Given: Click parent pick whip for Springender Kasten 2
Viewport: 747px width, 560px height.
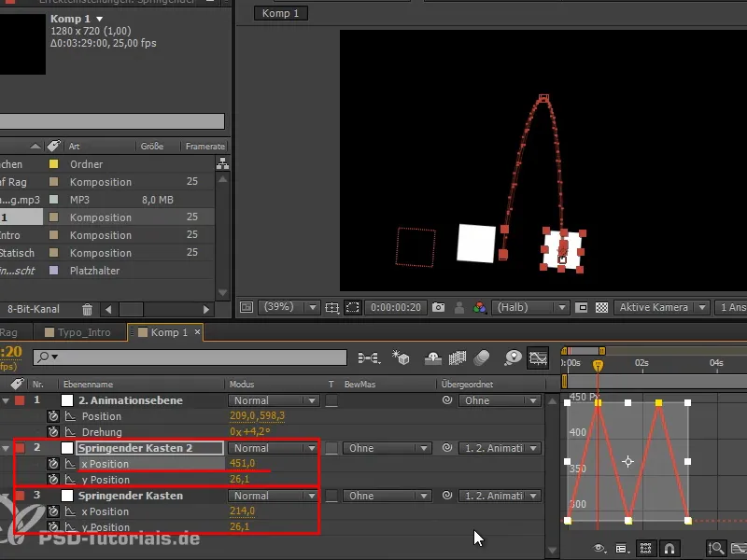Looking at the screenshot, I should (x=447, y=448).
